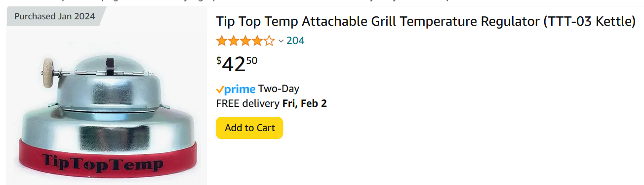Screen dimensions: 644x185
Task: Open the Tip Top Temp product title link
Action: click(x=426, y=22)
